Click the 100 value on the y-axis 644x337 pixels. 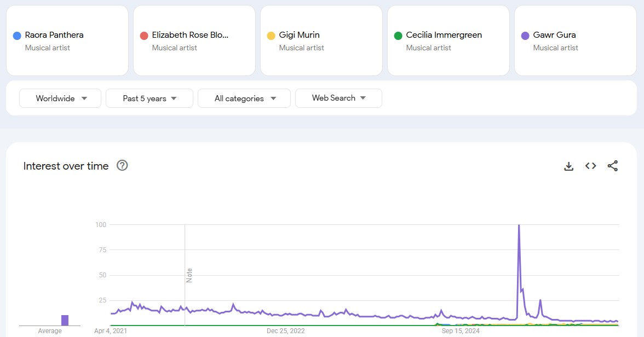(101, 224)
